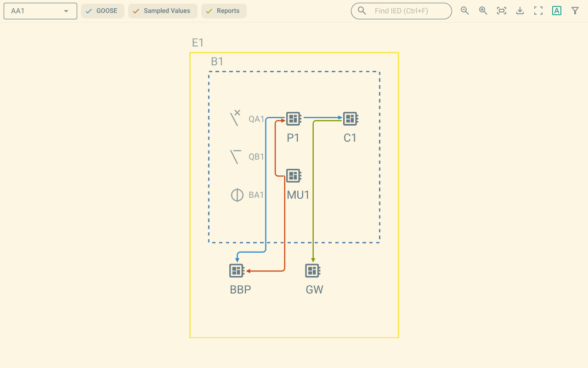Click the search magnifier icon in Find IED
Screen dimensions: 588x368
coord(362,11)
